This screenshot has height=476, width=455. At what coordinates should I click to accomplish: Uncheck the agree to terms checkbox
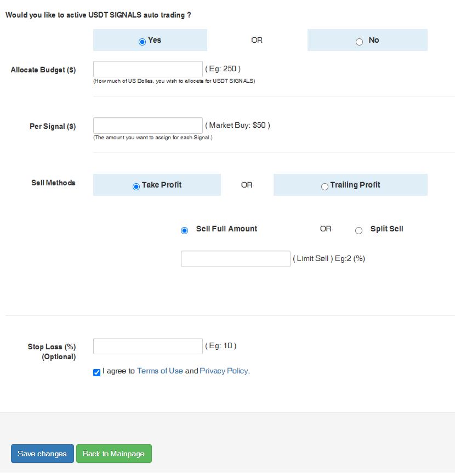point(96,372)
